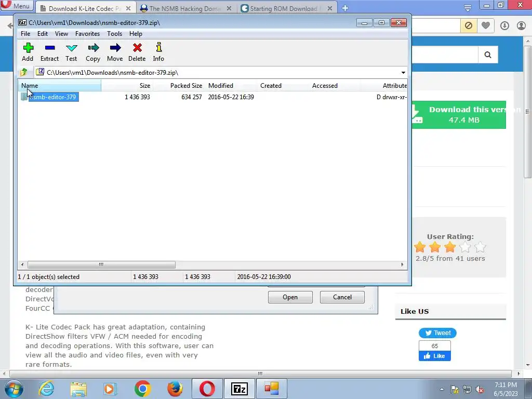Go up one folder level icon

point(24,72)
